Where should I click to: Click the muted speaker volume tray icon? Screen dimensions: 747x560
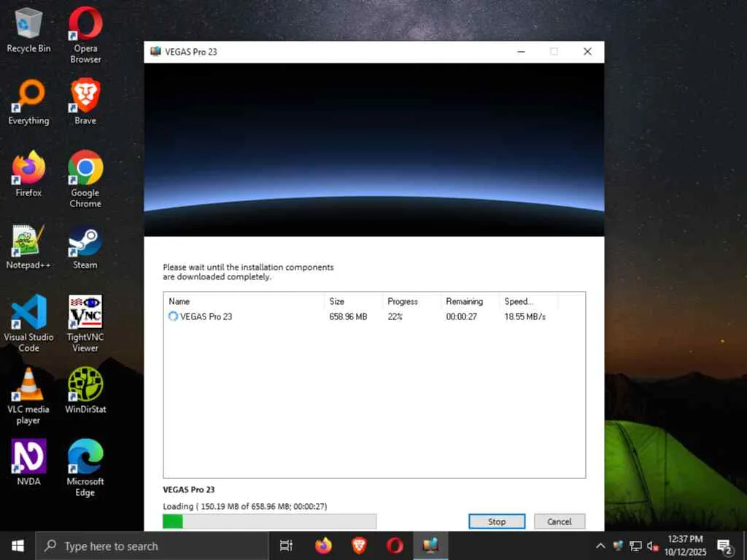click(x=653, y=546)
